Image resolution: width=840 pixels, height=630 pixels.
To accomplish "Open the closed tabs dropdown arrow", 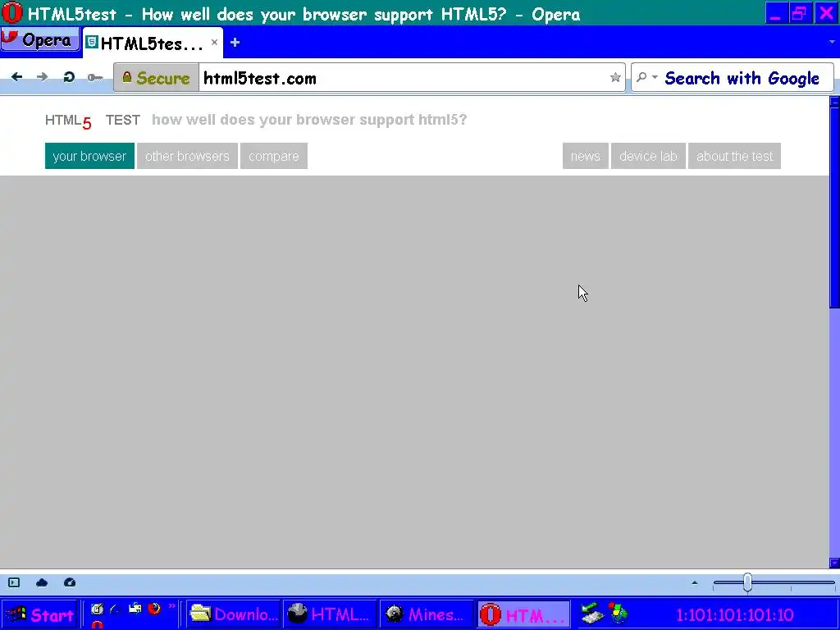I will (x=832, y=42).
